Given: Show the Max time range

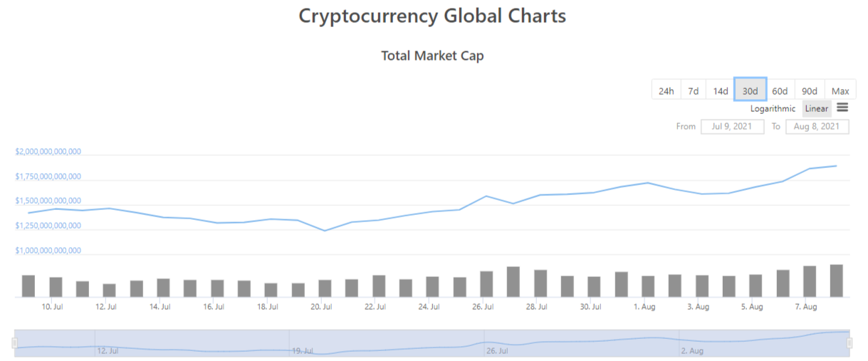Looking at the screenshot, I should [840, 90].
